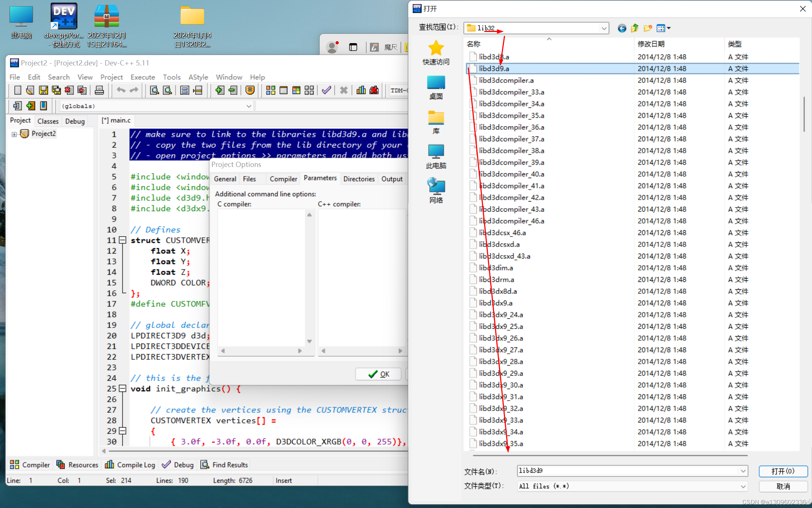Click the Find magnifier toolbar icon
Screen dimensions: 812x508
pyautogui.click(x=154, y=90)
